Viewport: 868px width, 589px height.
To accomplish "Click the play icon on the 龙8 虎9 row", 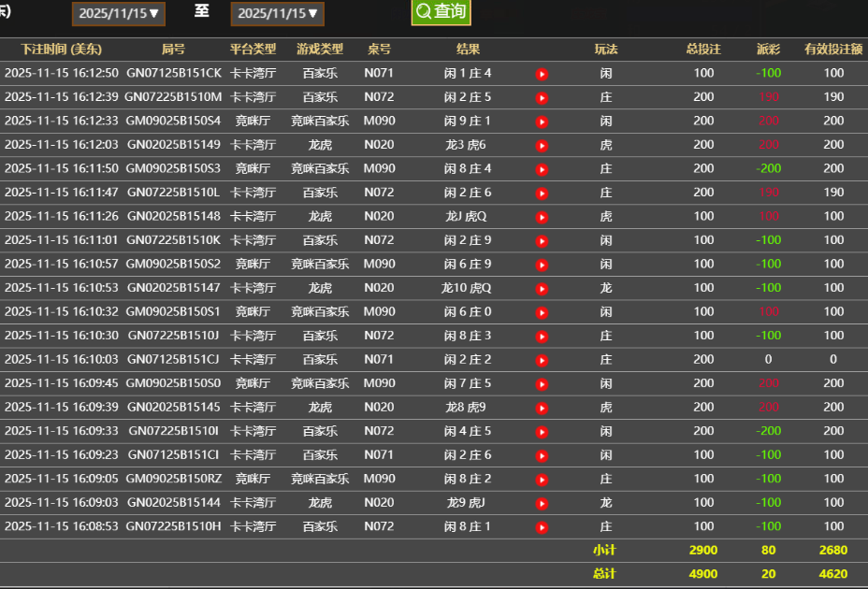I will click(542, 407).
